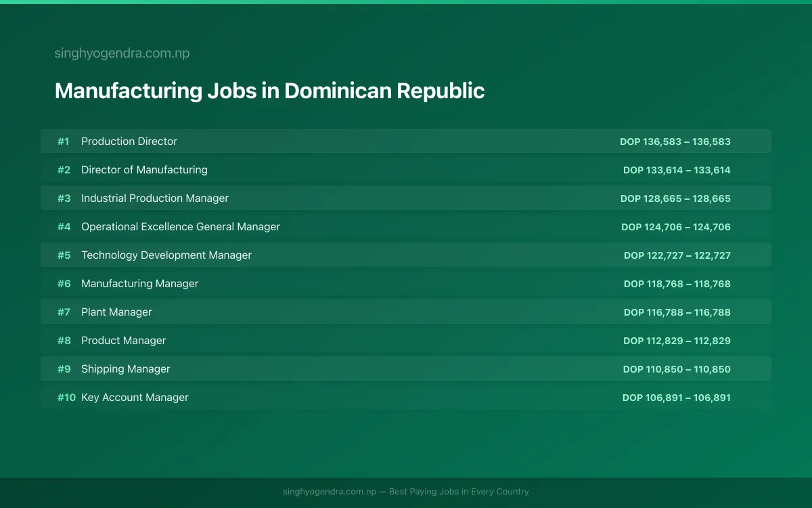Click salary DOP 128,665 – 128,665
The image size is (812, 508).
coord(675,198)
